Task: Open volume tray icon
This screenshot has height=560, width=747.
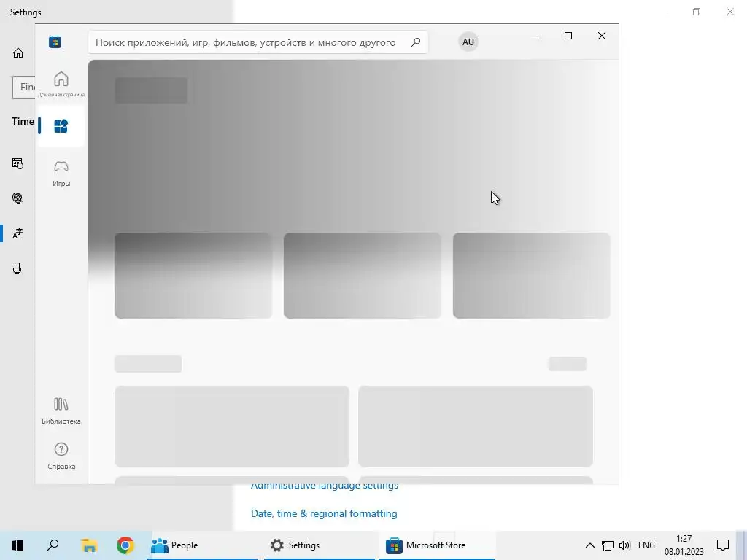Action: [624, 545]
